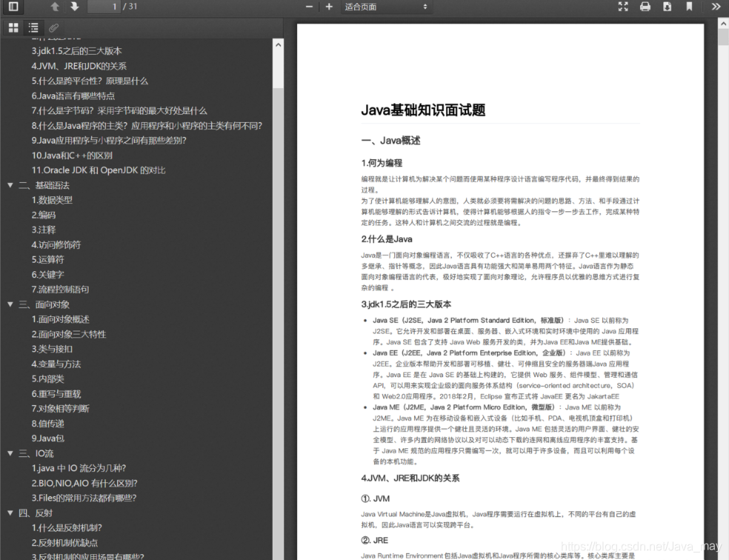Open outline item 2.编码

coord(44,215)
